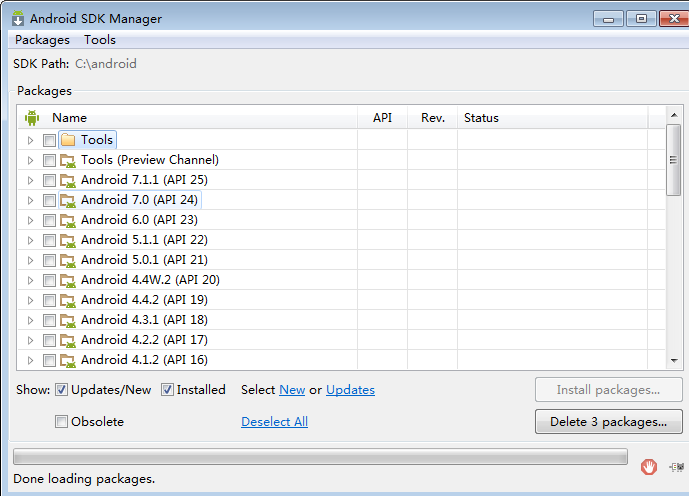This screenshot has width=689, height=496.
Task: Click the Tools folder icon
Action: click(x=68, y=140)
